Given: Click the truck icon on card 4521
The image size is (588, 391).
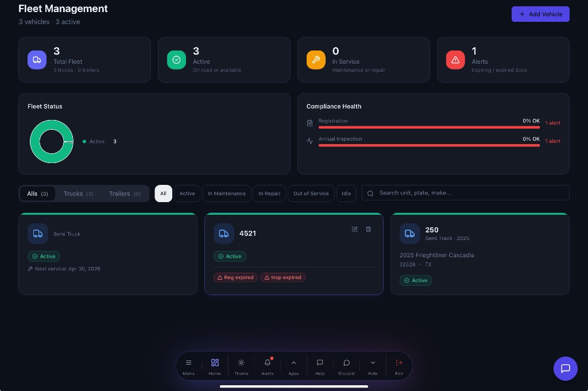Looking at the screenshot, I should pyautogui.click(x=224, y=234).
